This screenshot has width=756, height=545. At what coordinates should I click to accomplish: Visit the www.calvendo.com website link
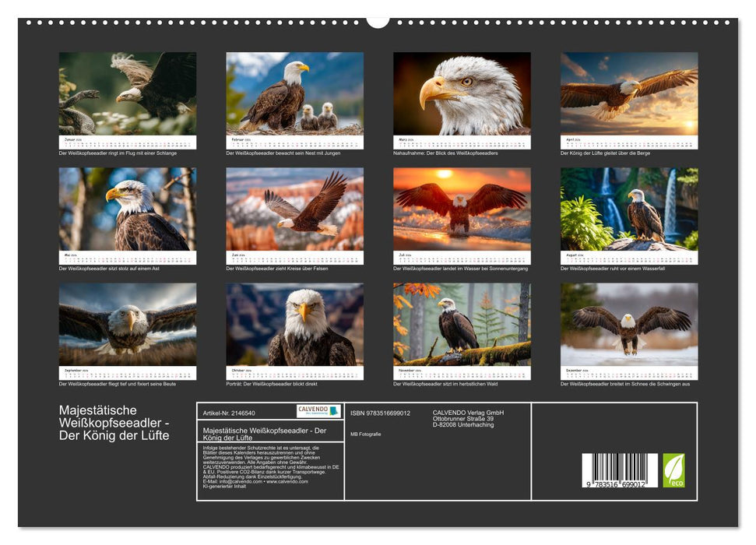pos(287,482)
